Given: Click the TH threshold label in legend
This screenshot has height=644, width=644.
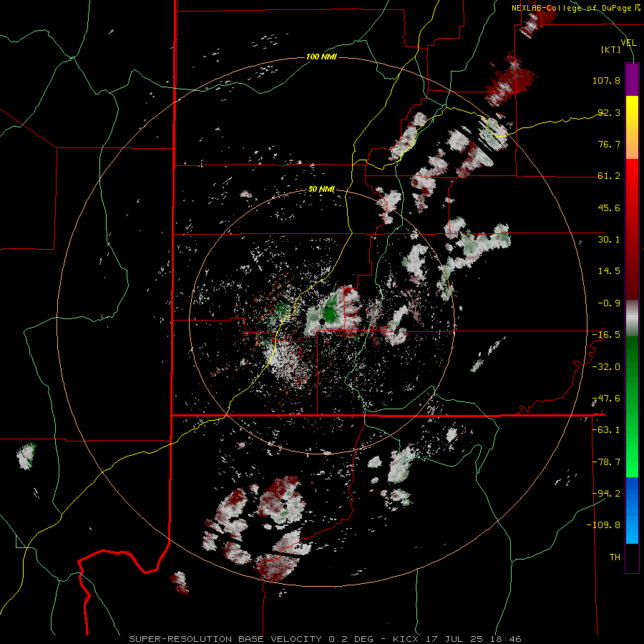Looking at the screenshot, I should coord(615,557).
